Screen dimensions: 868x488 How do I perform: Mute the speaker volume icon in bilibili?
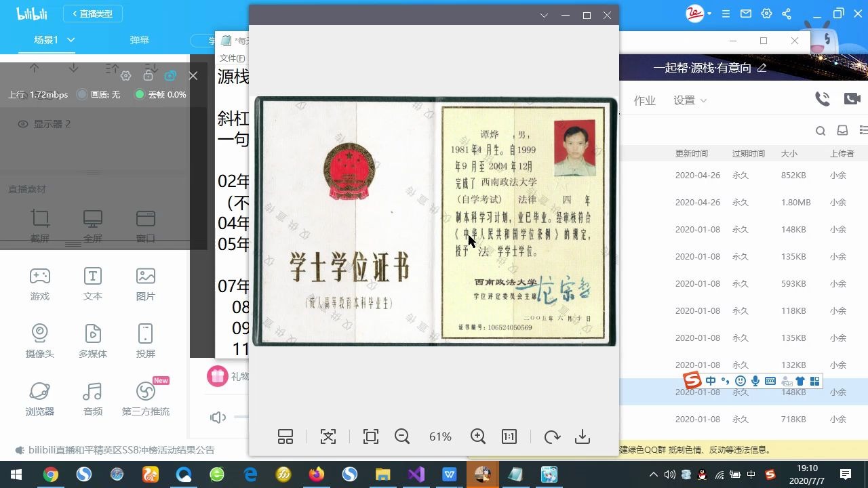tap(218, 418)
